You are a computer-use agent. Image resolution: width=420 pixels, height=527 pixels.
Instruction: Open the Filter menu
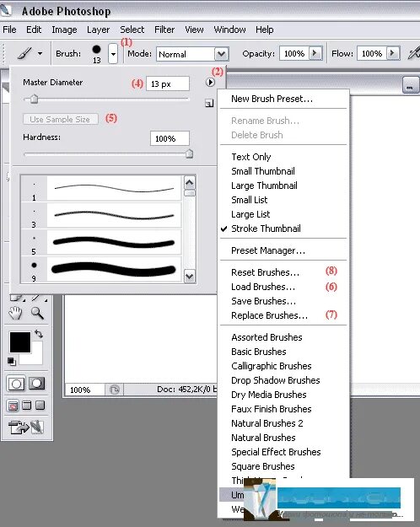coord(164,30)
